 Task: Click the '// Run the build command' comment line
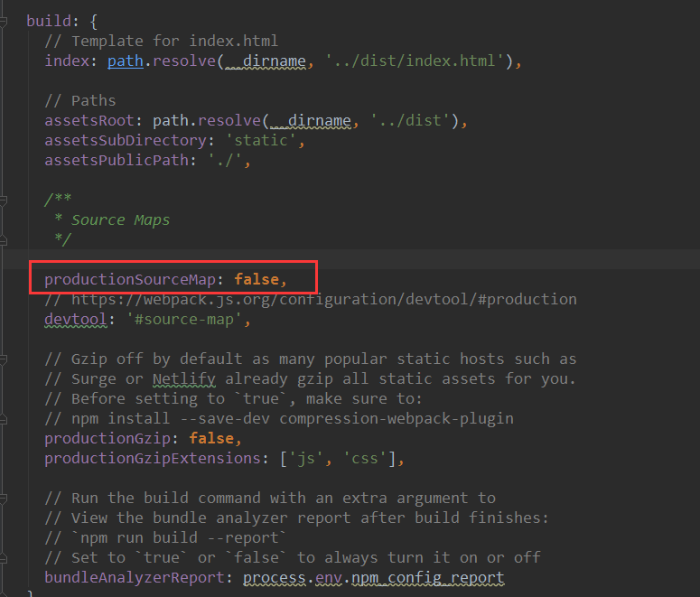tap(270, 499)
